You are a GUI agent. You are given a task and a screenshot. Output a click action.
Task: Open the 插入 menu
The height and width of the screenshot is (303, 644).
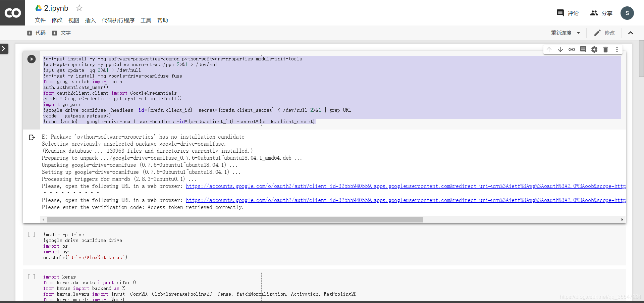pos(91,20)
